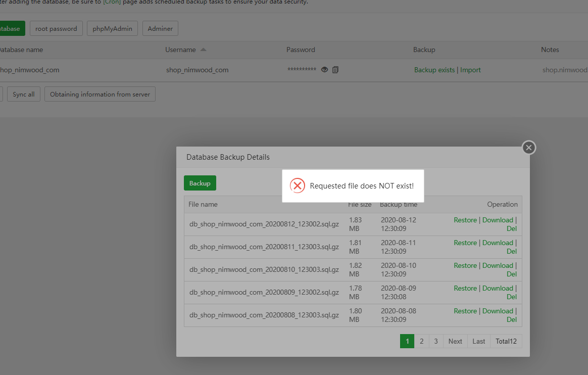Select file db_shop_nimwood_com_20200811_123003.sql.gz
Screen dimensions: 588x375
264,247
